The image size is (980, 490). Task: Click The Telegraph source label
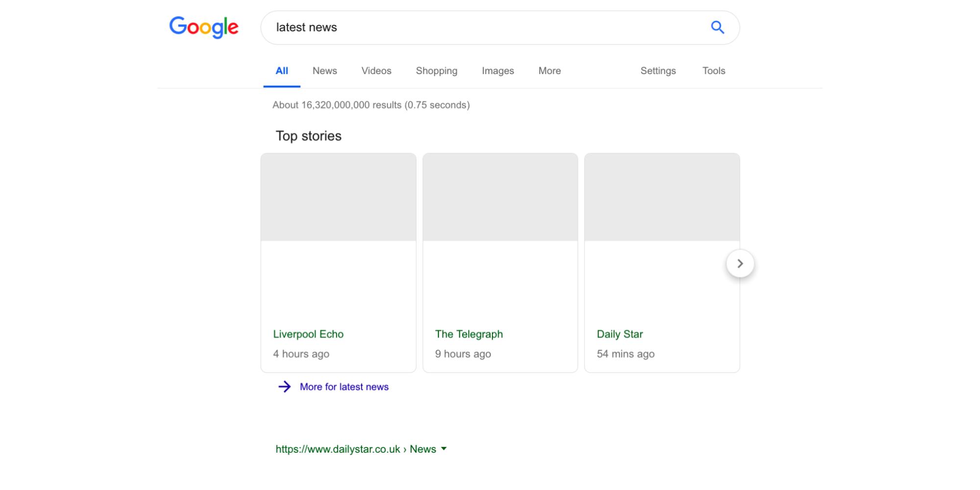(x=468, y=334)
